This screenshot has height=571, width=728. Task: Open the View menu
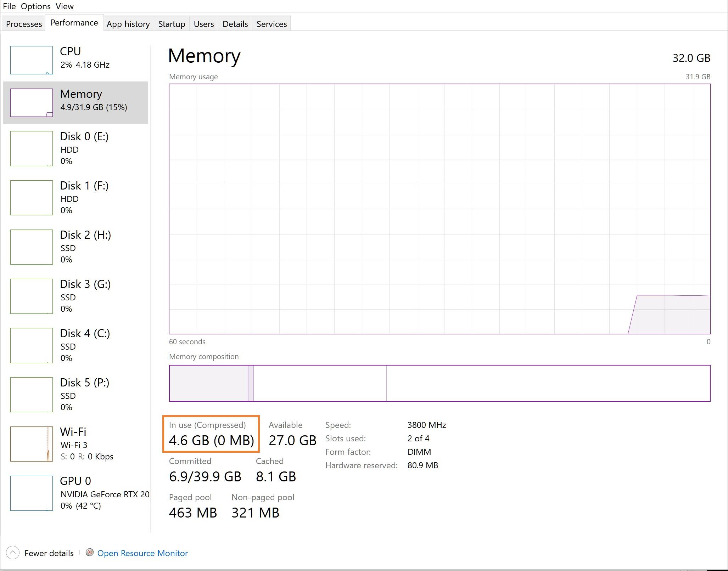pos(64,6)
